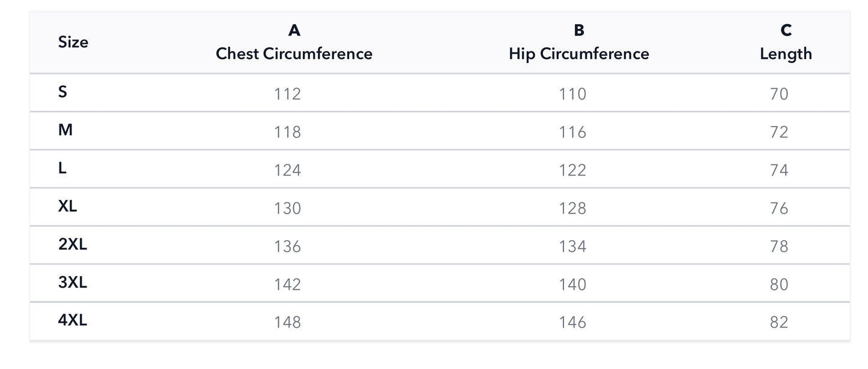Select chest value 130 for size XL
Screen dimensions: 868x369
[x=287, y=208]
